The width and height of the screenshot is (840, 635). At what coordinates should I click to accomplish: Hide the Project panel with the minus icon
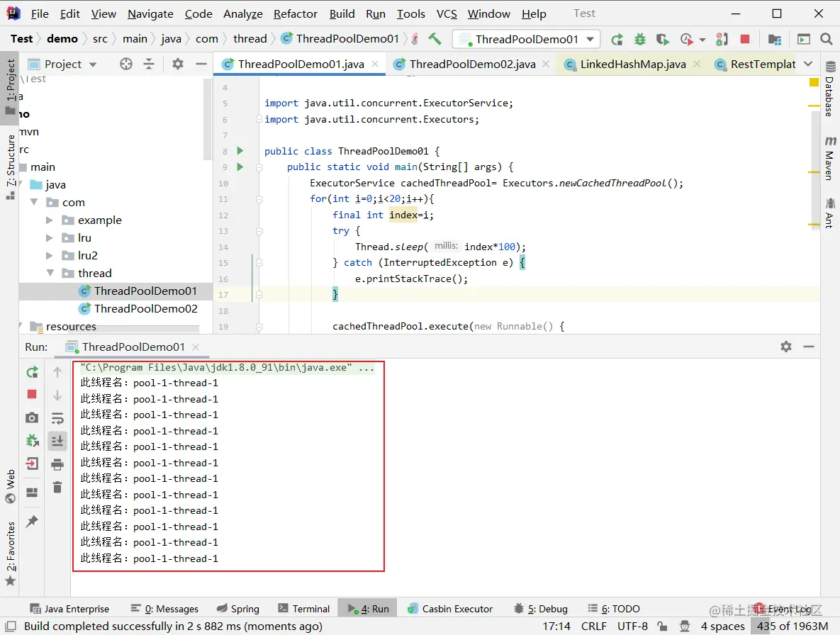point(201,64)
